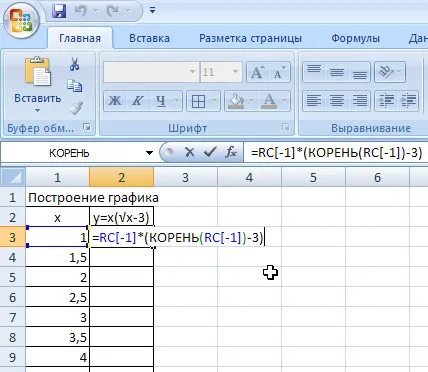Open the Разметка страницы tab
428x372 pixels.
pyautogui.click(x=250, y=38)
